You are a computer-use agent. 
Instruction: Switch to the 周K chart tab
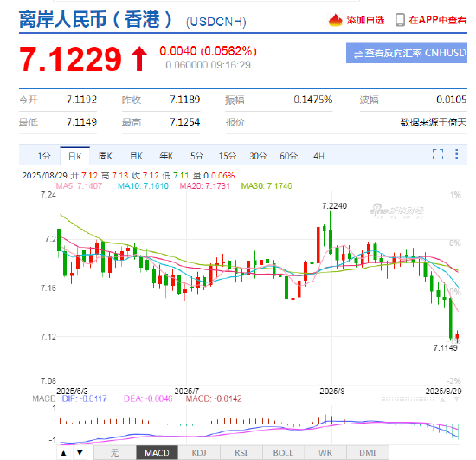tap(106, 156)
